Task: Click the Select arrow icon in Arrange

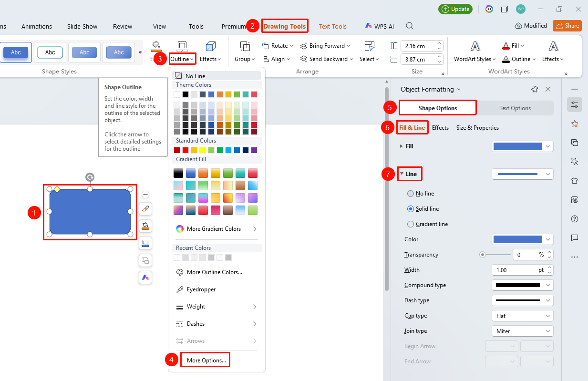Action: tap(369, 46)
